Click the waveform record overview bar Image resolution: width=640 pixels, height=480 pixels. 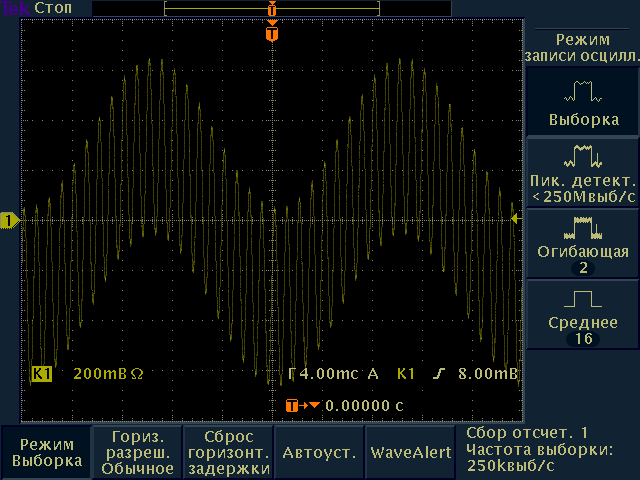pos(272,8)
